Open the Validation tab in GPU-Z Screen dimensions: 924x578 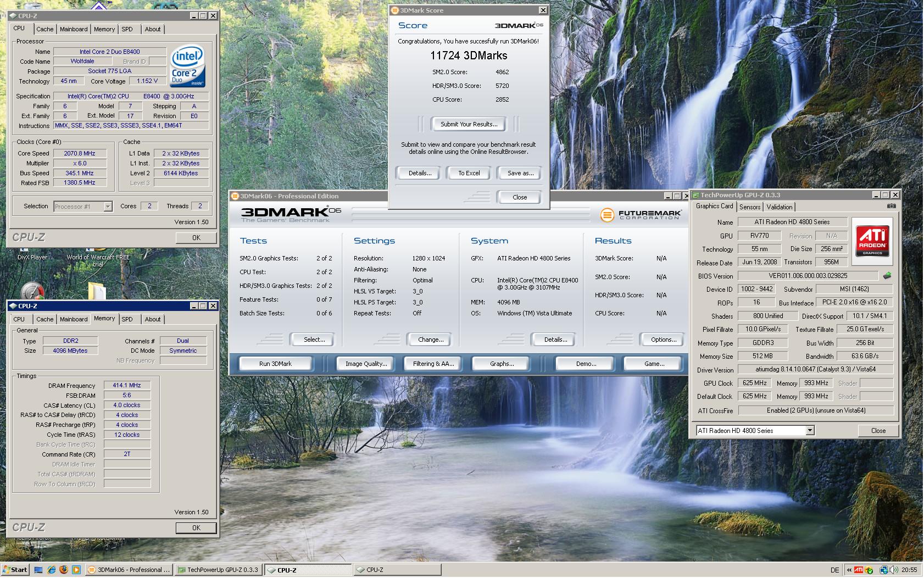779,207
